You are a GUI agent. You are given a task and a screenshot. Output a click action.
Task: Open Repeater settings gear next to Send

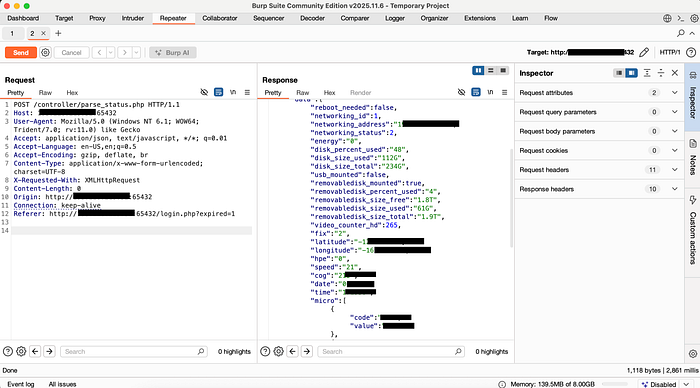point(45,53)
